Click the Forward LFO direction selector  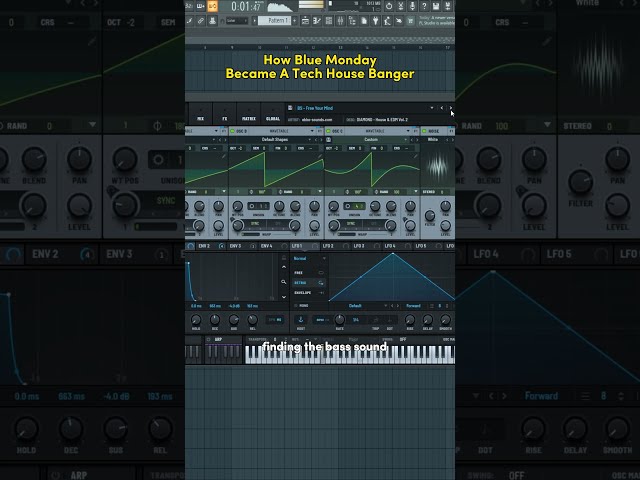pyautogui.click(x=413, y=306)
